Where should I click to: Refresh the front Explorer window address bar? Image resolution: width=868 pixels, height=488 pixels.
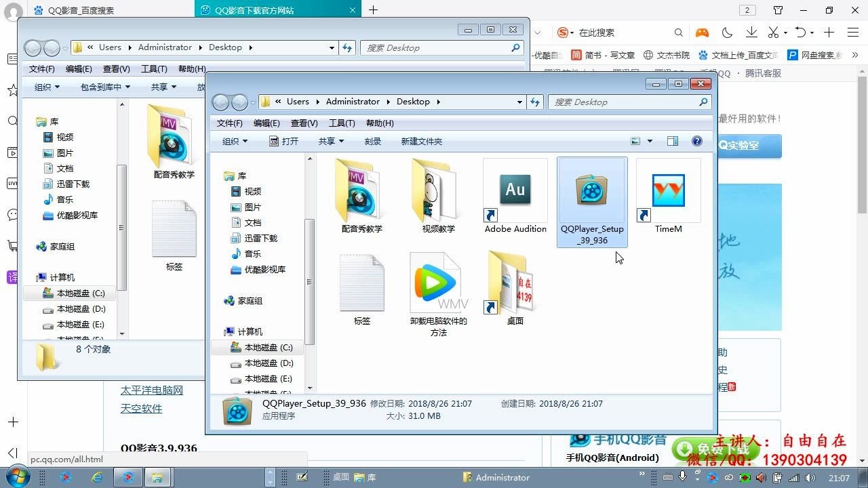(536, 102)
